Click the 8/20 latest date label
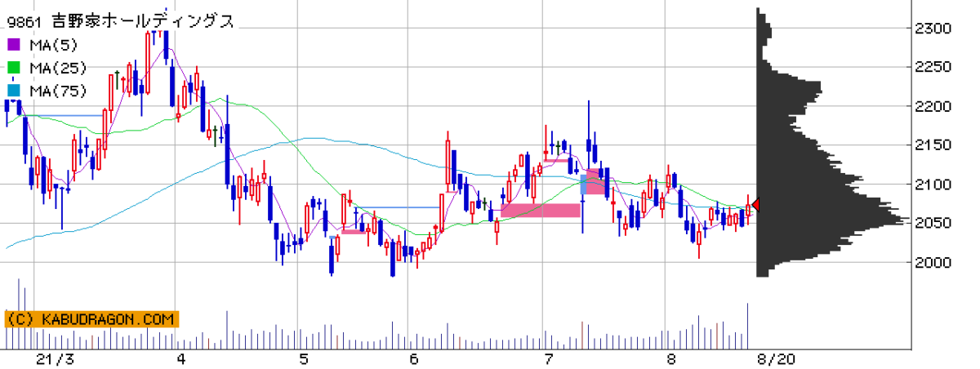The height and width of the screenshot is (369, 980). click(777, 359)
